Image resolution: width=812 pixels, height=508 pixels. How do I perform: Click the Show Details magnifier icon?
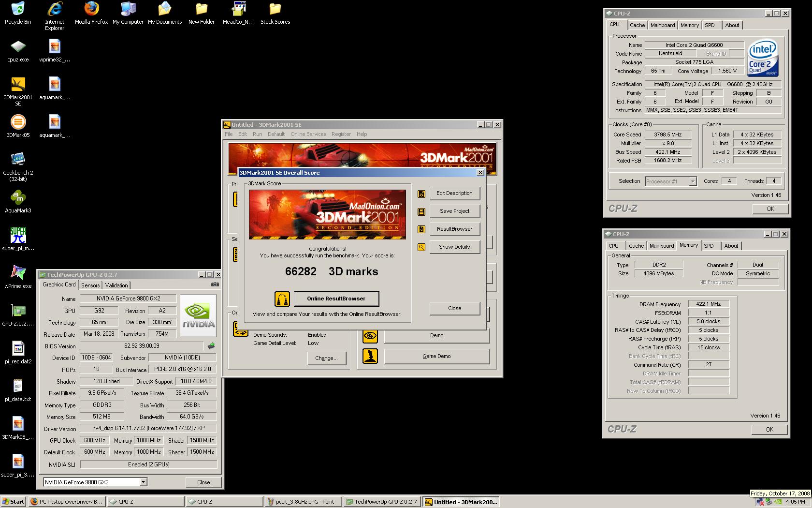(421, 247)
